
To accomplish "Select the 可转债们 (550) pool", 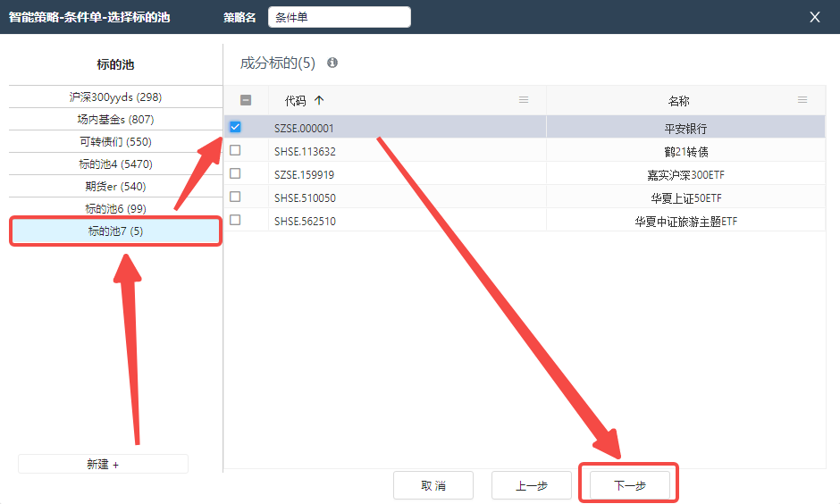I will (115, 142).
